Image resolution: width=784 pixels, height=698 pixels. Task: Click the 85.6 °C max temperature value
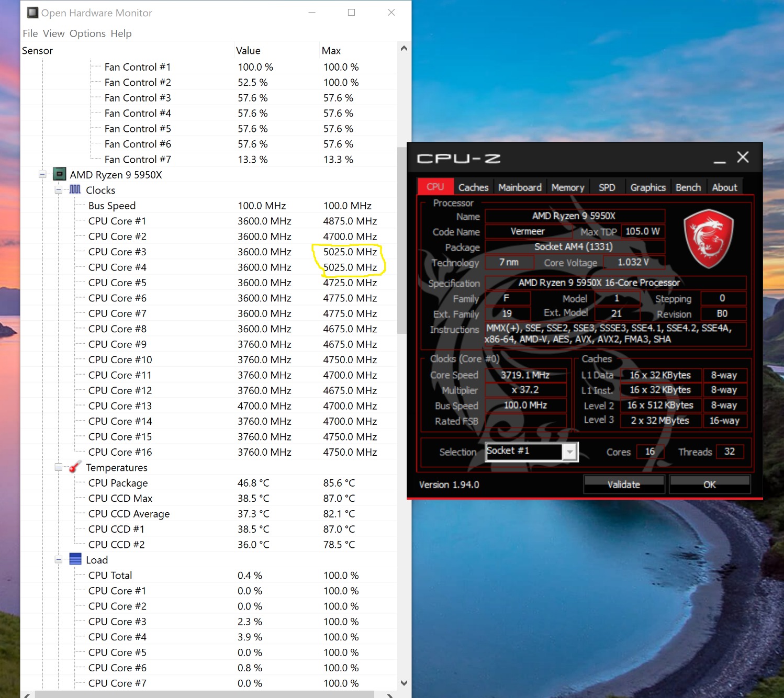(x=339, y=483)
